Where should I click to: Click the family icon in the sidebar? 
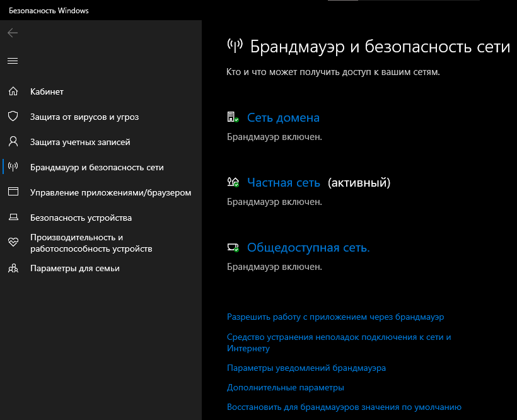point(13,268)
